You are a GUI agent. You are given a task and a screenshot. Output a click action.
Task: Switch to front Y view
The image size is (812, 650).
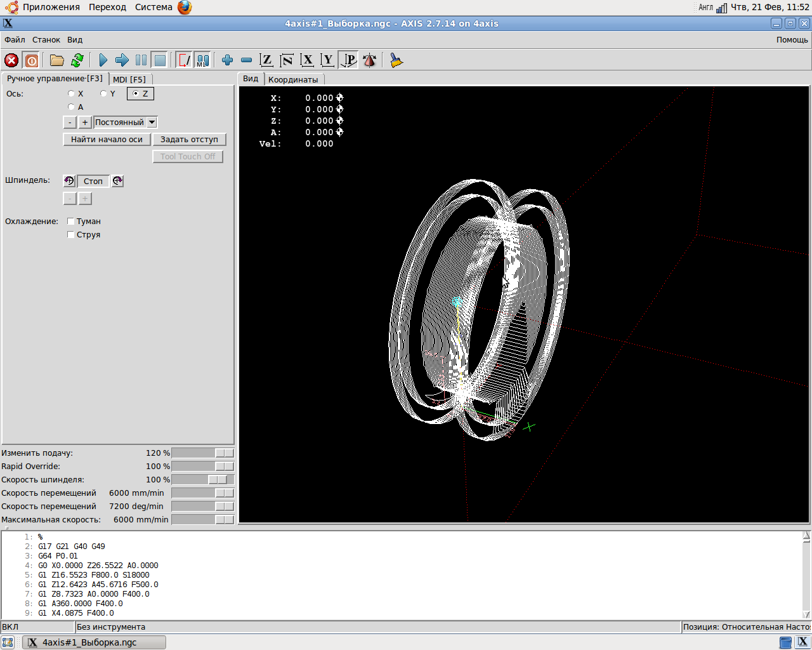(x=327, y=60)
